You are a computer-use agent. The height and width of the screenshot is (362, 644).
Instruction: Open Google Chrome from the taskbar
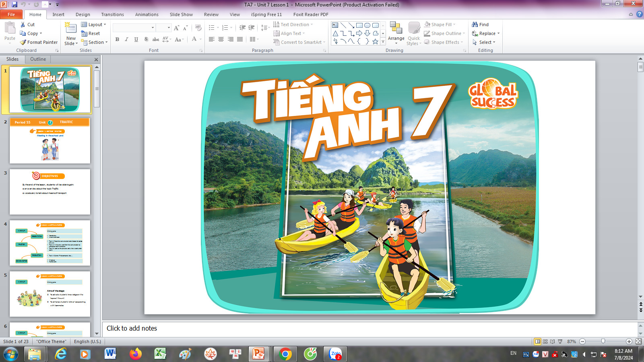click(x=285, y=354)
